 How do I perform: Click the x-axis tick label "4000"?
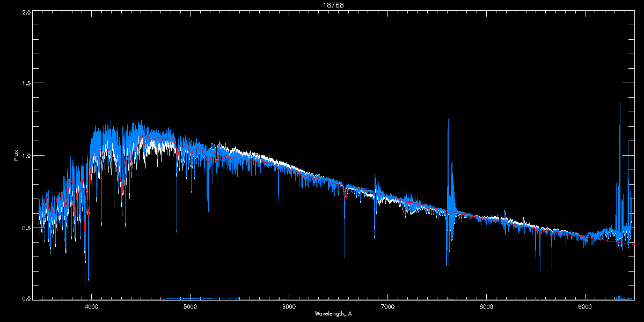pyautogui.click(x=92, y=306)
